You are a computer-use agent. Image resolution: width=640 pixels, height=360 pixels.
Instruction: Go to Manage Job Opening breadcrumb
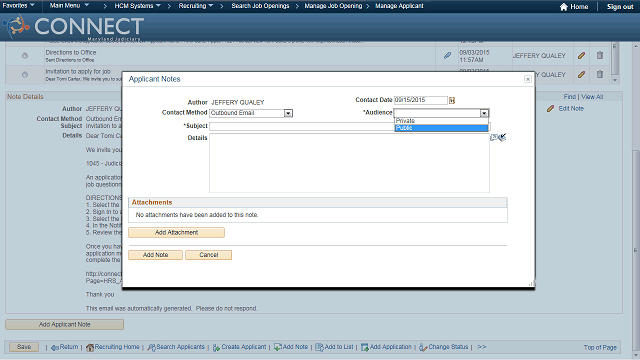(333, 6)
